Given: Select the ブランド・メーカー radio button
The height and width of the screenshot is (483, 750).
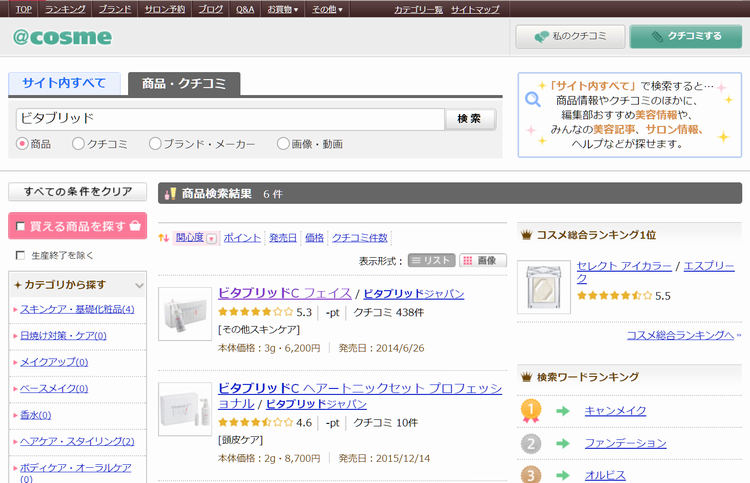Looking at the screenshot, I should tap(155, 143).
